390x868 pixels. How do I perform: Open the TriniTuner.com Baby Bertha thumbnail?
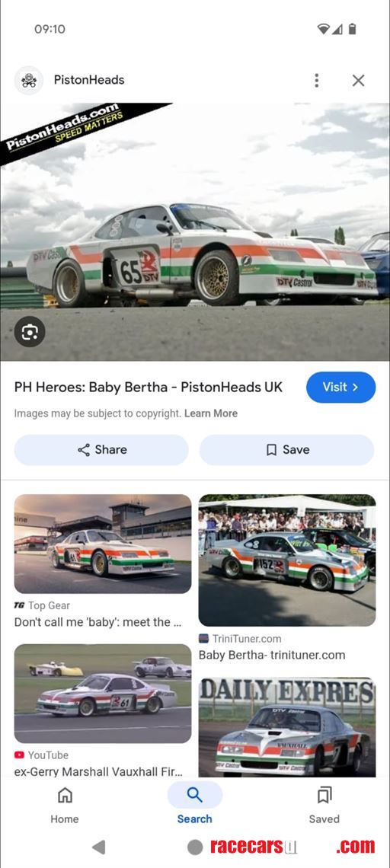coord(287,560)
